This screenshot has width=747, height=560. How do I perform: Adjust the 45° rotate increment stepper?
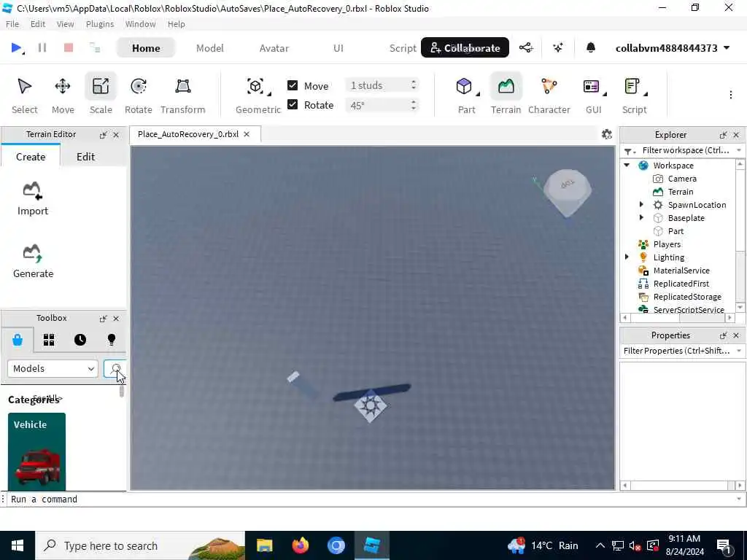(x=414, y=105)
